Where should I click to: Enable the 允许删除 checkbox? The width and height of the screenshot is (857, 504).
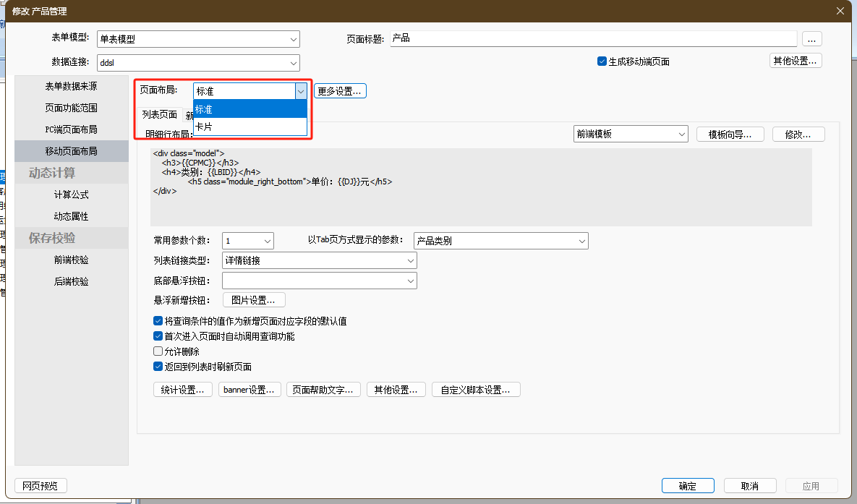pos(158,351)
